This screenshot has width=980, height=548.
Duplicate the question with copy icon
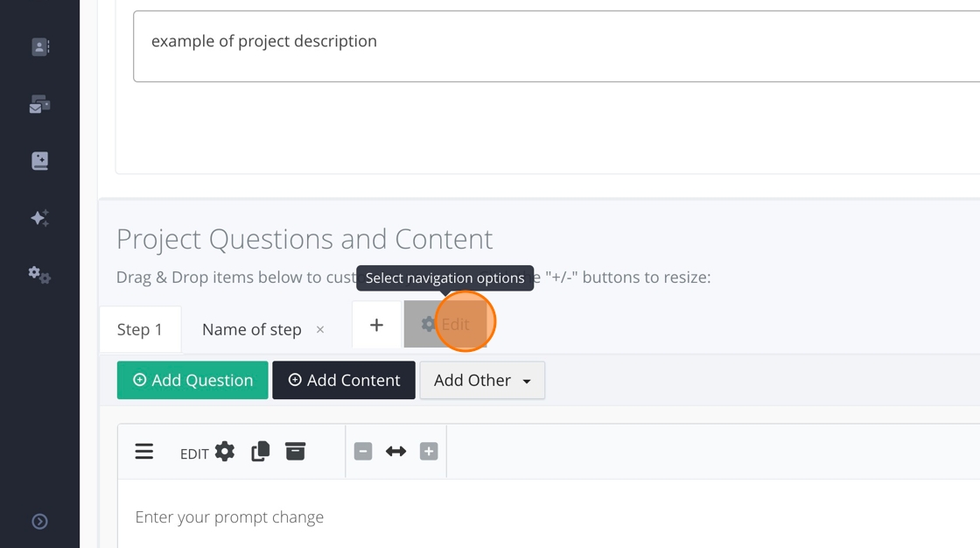click(260, 452)
